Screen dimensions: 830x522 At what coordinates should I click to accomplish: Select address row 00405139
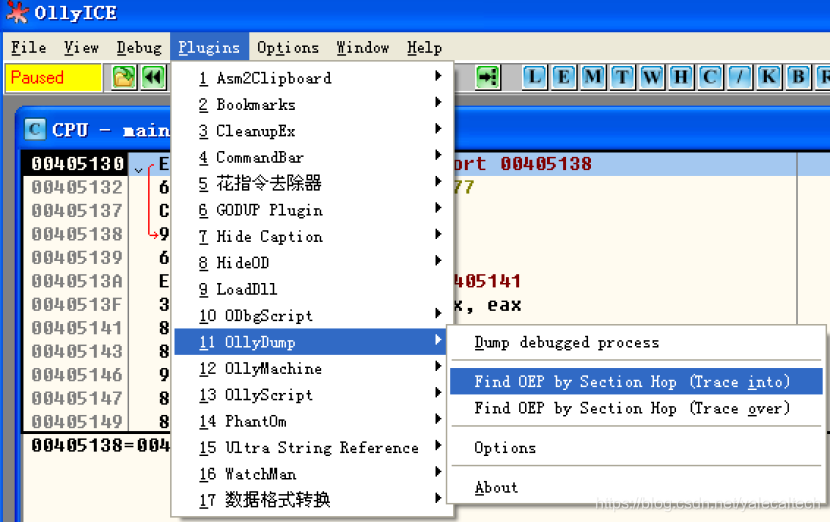click(77, 258)
